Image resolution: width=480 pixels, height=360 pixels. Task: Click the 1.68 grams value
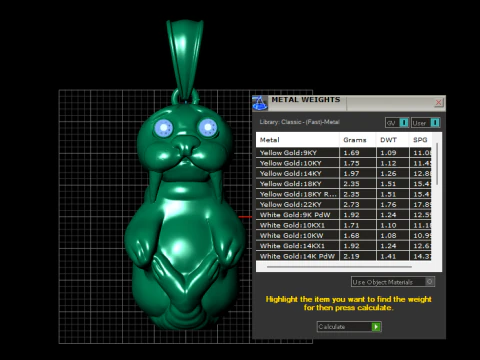point(351,235)
